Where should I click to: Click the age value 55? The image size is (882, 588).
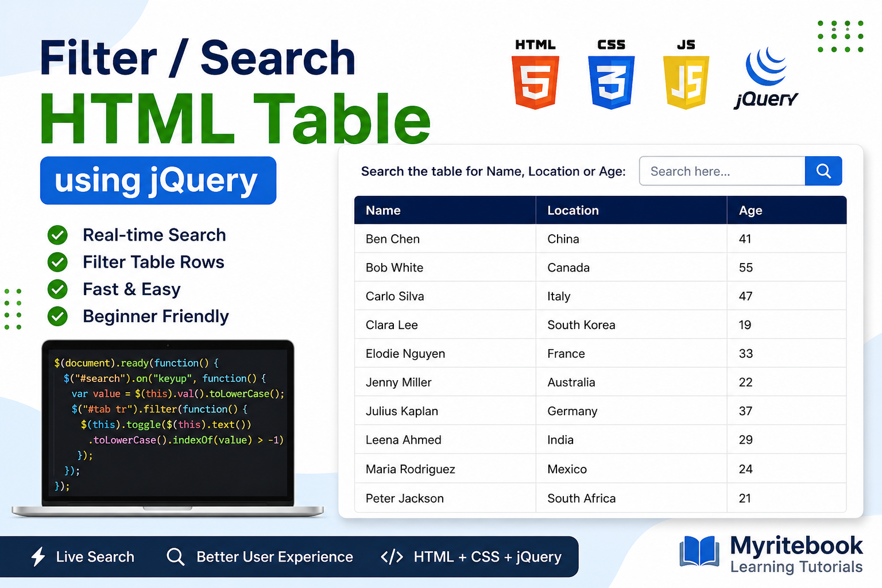click(x=745, y=268)
